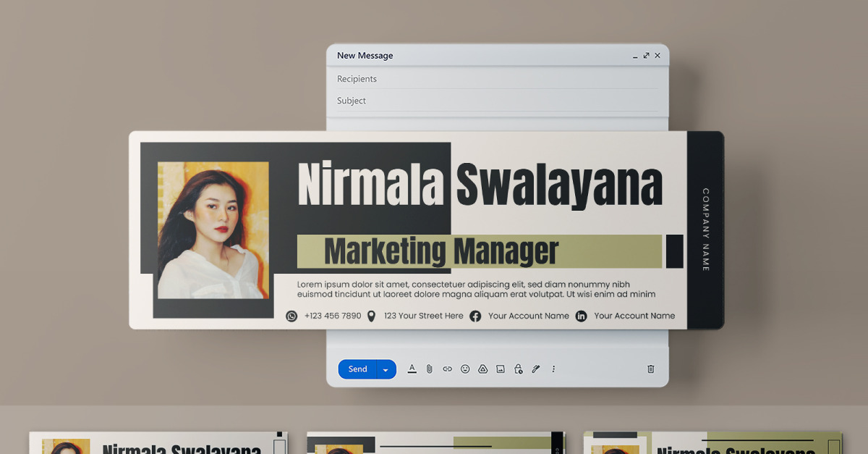Attach a file with the paperclip icon
The width and height of the screenshot is (868, 454).
(429, 369)
